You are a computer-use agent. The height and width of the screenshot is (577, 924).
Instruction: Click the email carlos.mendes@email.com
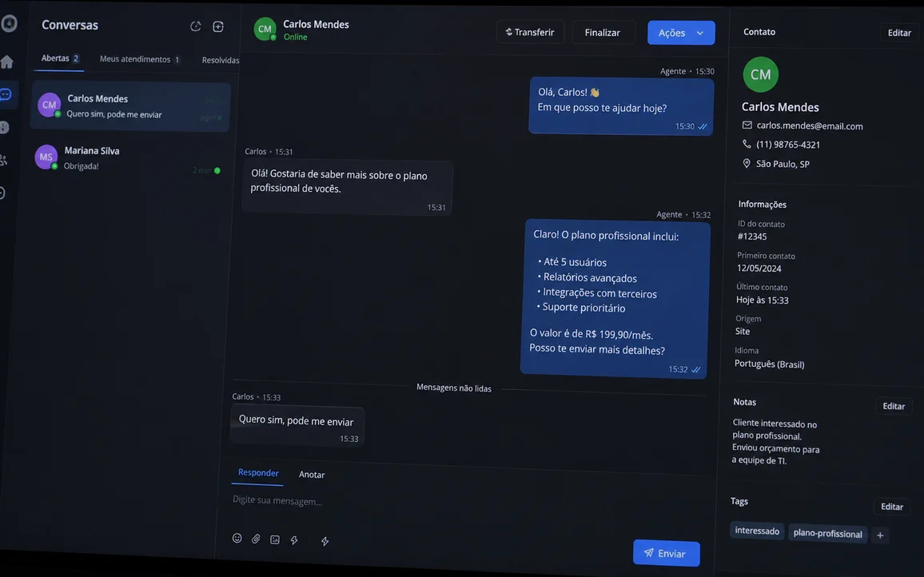[x=810, y=125]
